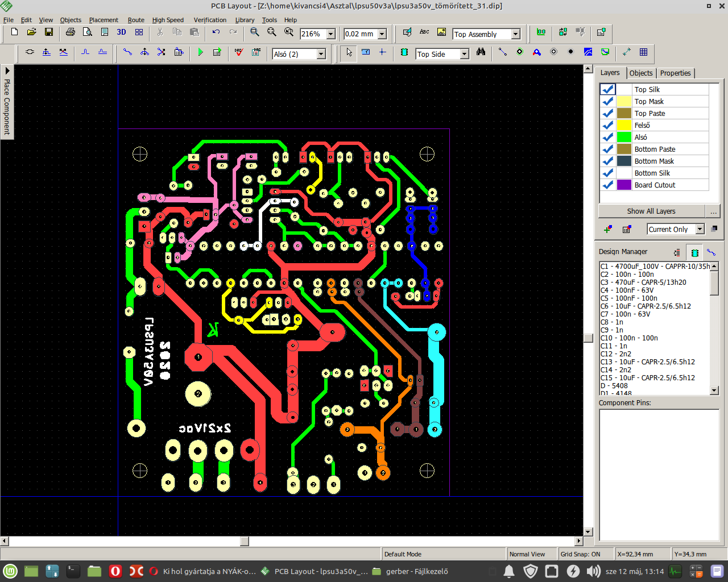Click the green Alsó layer color swatch

pyautogui.click(x=624, y=137)
